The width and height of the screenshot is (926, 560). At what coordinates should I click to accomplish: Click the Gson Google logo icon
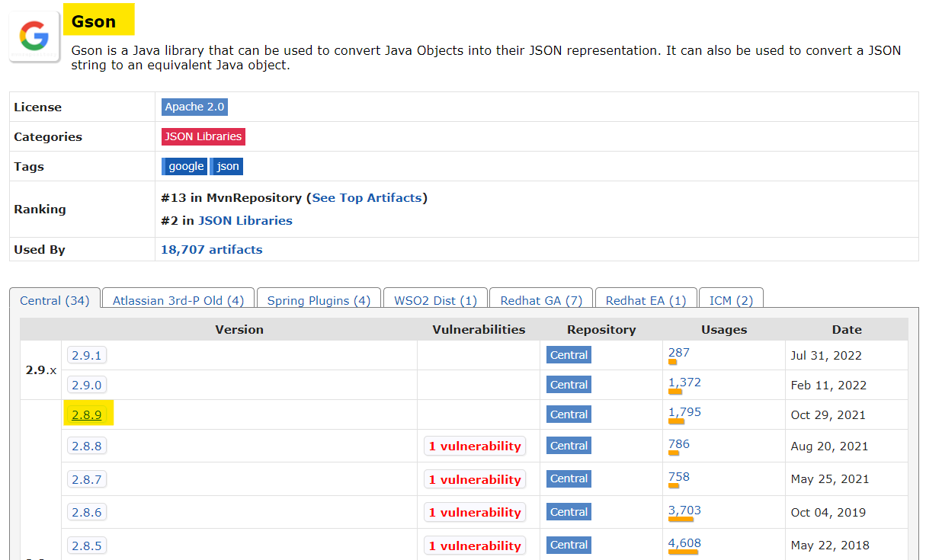point(34,37)
